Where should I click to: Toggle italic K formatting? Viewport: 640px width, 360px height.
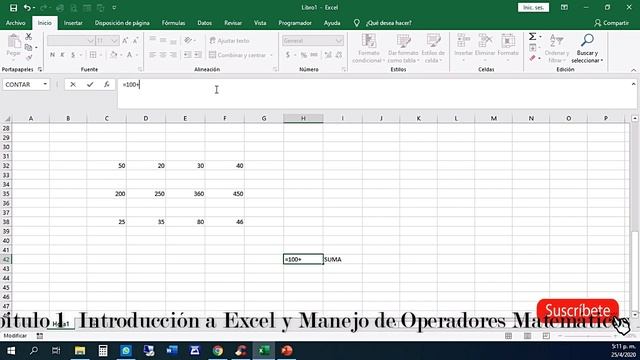[x=62, y=55]
